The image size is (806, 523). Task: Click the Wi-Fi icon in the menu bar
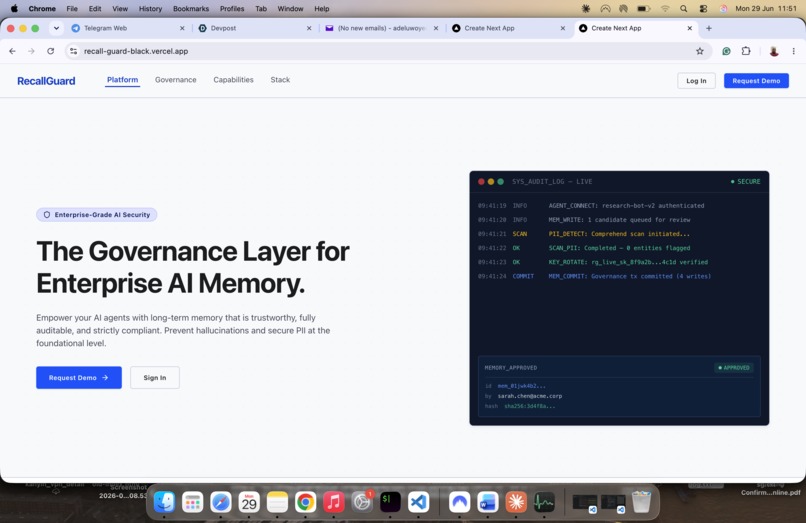click(x=665, y=9)
